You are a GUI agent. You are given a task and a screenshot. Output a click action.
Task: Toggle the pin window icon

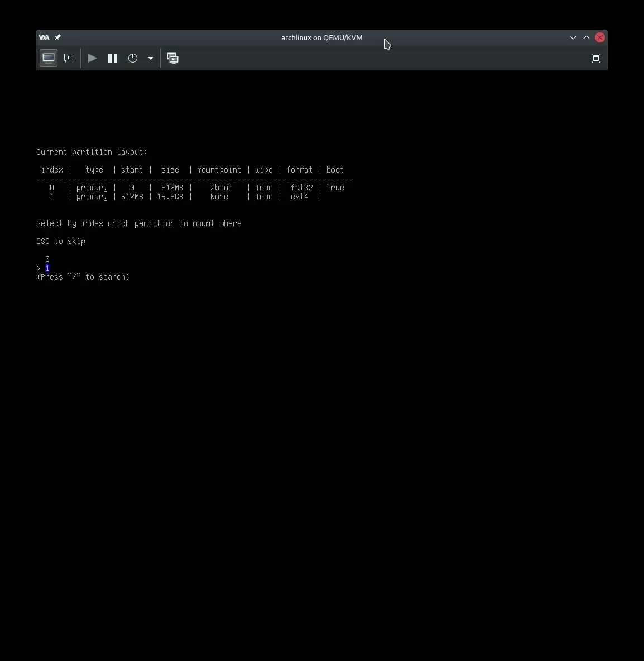click(57, 37)
